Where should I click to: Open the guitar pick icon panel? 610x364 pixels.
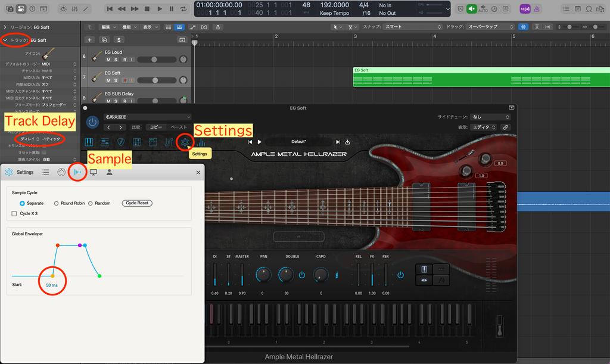point(121,142)
